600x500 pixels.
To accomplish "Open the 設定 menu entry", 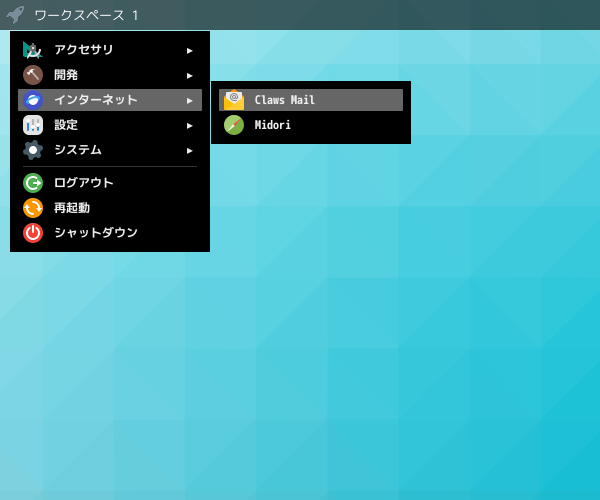I will (110, 125).
